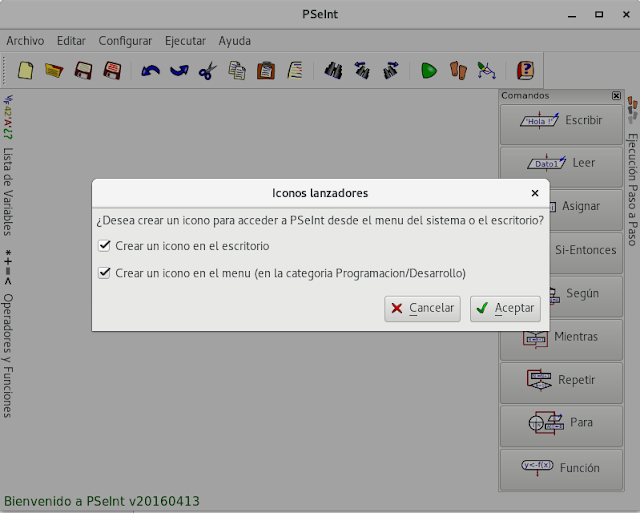
Task: Insert Mientras loop command
Action: click(561, 340)
